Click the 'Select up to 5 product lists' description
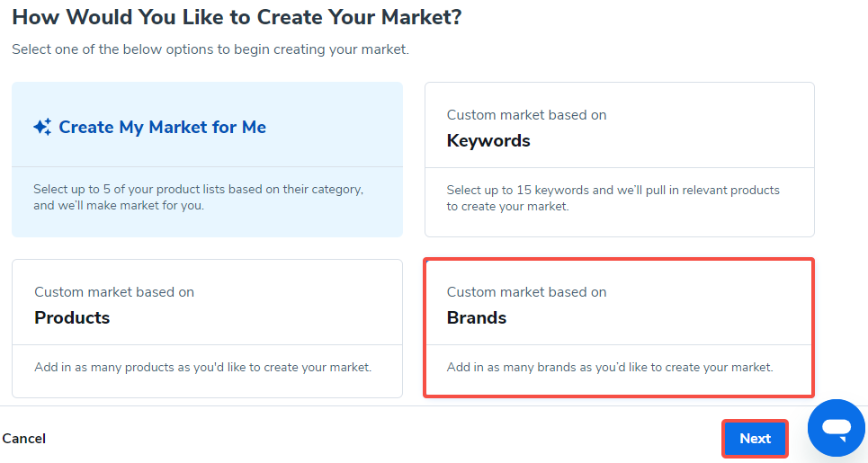Screen dimensions: 868x463 coord(198,198)
